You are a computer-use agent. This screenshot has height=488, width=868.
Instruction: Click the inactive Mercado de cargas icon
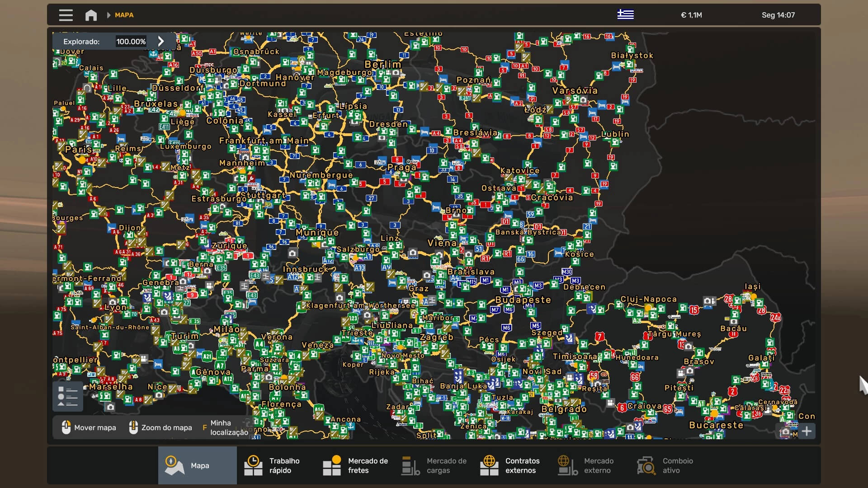click(x=410, y=465)
